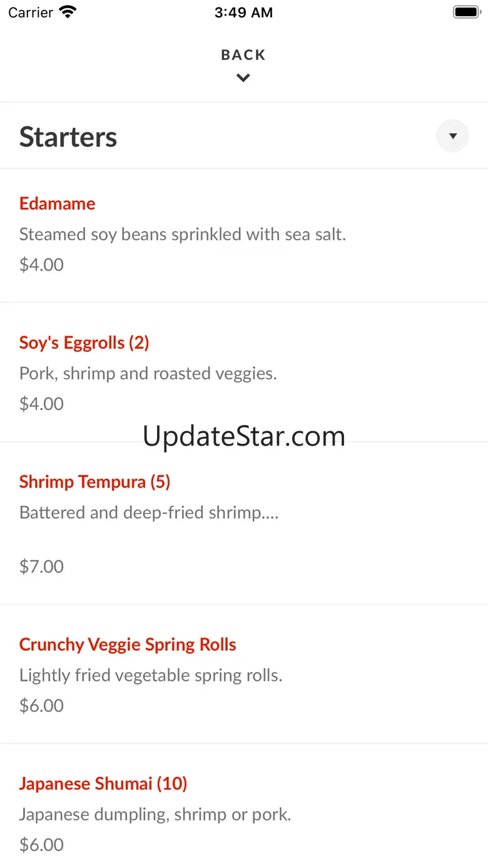Tap the BACK button at top

pyautogui.click(x=243, y=55)
